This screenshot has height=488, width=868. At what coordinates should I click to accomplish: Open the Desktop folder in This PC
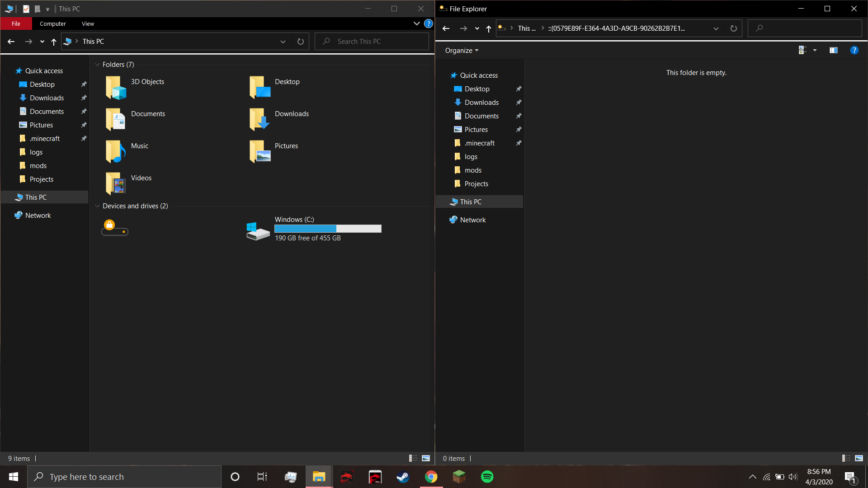tap(275, 87)
